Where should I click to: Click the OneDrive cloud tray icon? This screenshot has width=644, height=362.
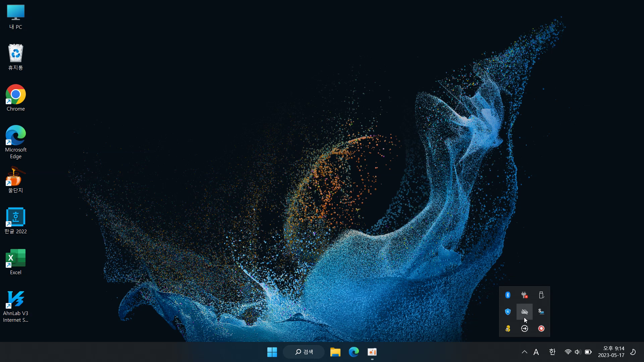pos(524,312)
